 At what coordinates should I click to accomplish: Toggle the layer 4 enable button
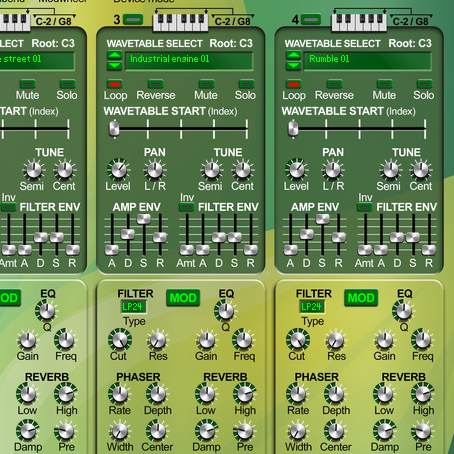point(311,20)
